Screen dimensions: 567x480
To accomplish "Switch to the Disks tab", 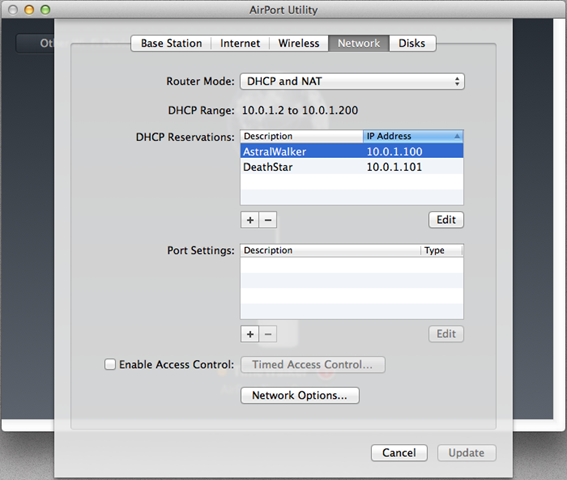I will pyautogui.click(x=412, y=43).
